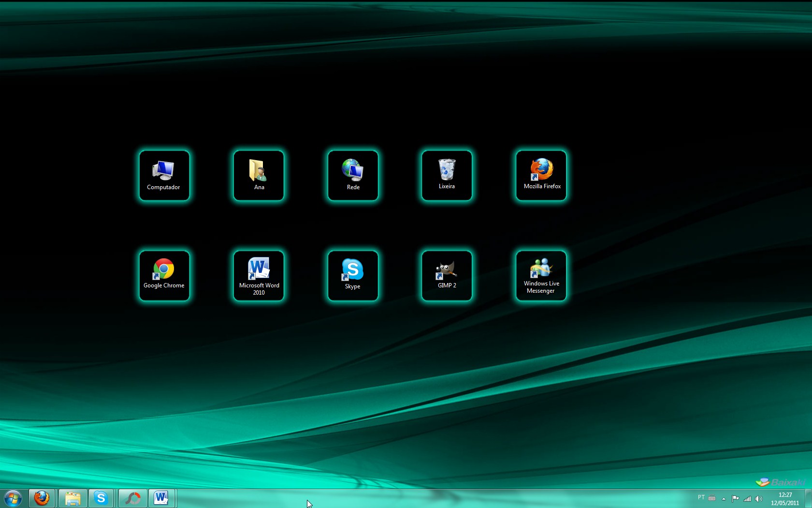This screenshot has width=812, height=508.
Task: Click the Show Desktop button strip
Action: (x=808, y=498)
